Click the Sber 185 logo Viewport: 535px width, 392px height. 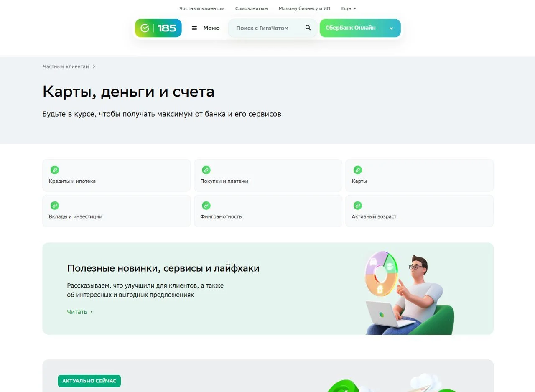158,28
